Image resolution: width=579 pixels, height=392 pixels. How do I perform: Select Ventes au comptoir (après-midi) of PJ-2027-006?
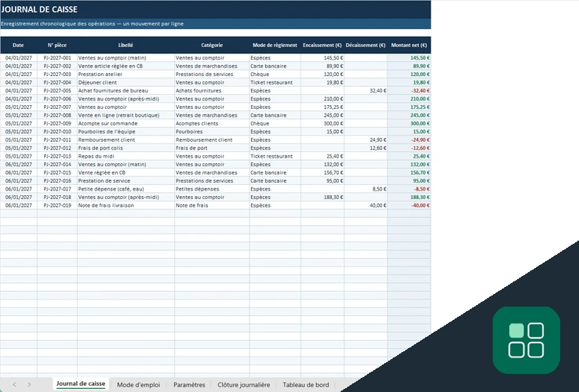point(126,99)
